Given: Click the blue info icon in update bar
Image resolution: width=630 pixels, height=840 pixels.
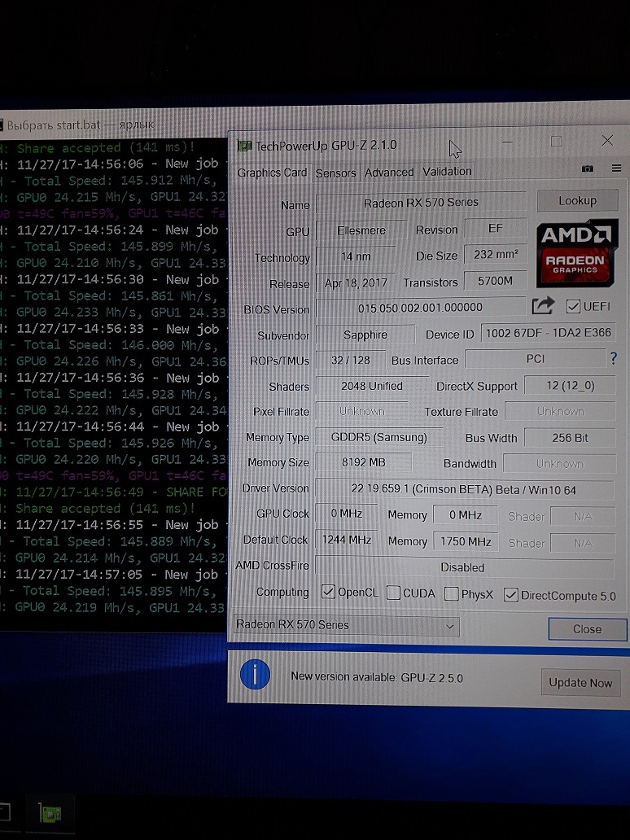Looking at the screenshot, I should click(255, 674).
